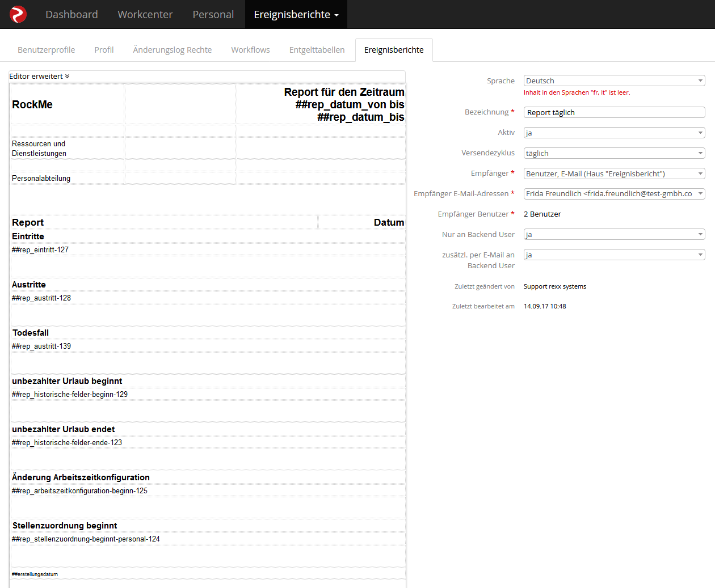Click the Datum column header in the editor
This screenshot has width=715, height=588.
tap(389, 222)
